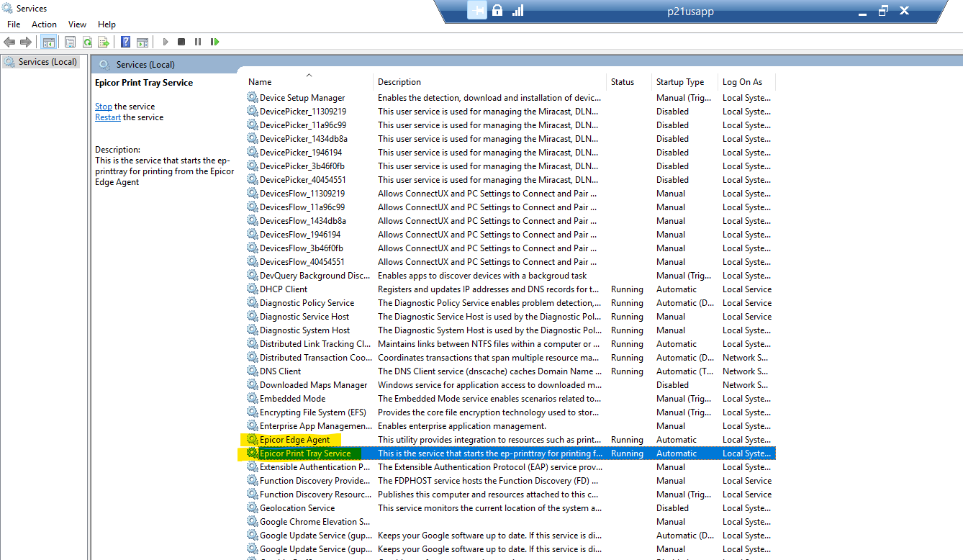This screenshot has width=963, height=560.
Task: Toggle Show/Hide Console Tree button
Action: [x=48, y=42]
